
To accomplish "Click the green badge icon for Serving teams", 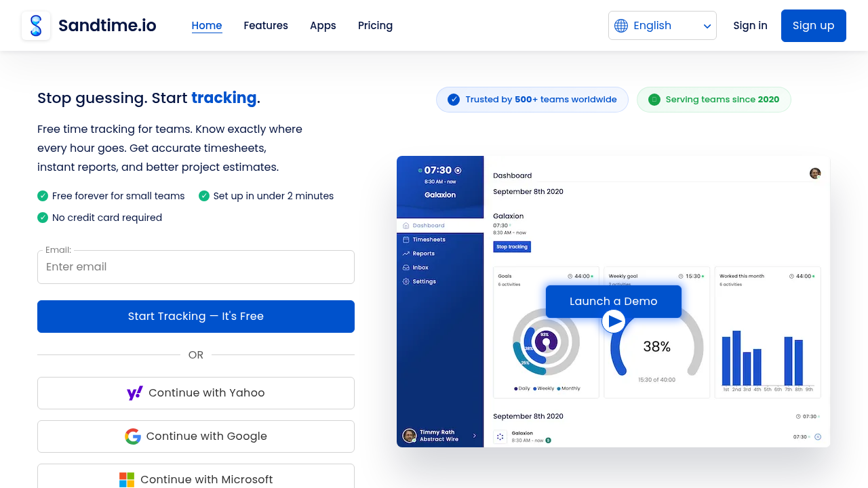I will click(x=654, y=100).
